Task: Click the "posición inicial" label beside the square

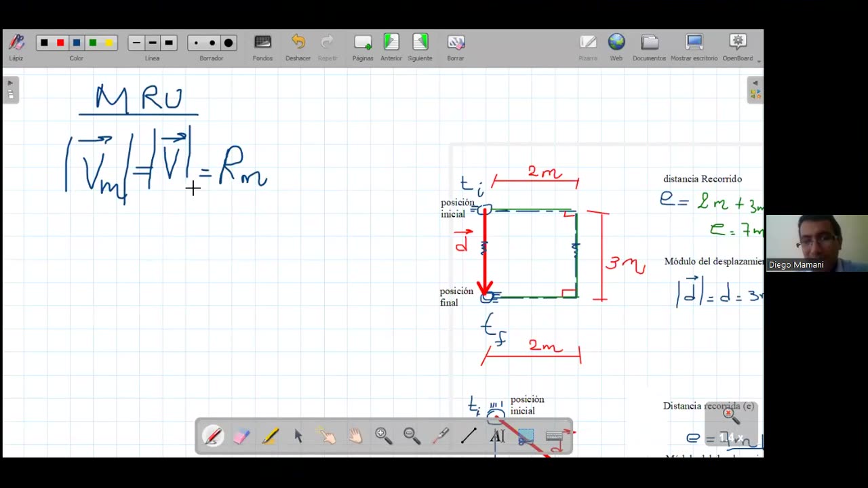Action: (x=457, y=208)
